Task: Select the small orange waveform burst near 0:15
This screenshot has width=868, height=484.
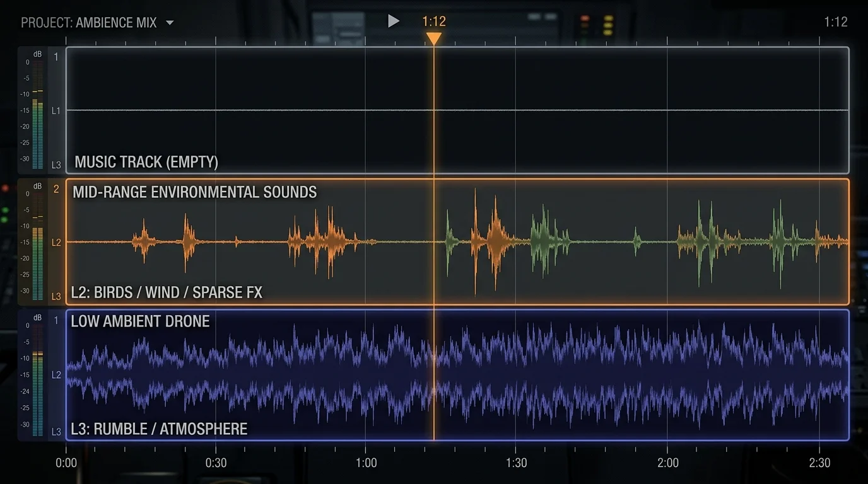Action: [x=144, y=241]
